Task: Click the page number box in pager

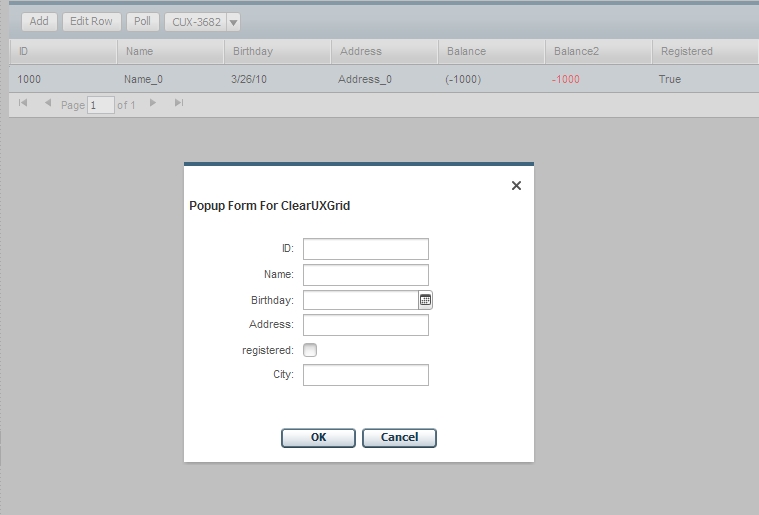Action: click(101, 105)
